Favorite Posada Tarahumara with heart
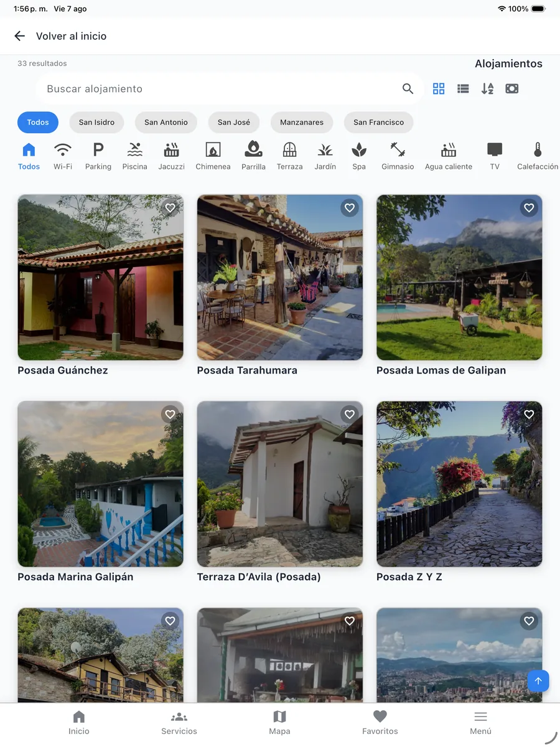 tap(350, 208)
